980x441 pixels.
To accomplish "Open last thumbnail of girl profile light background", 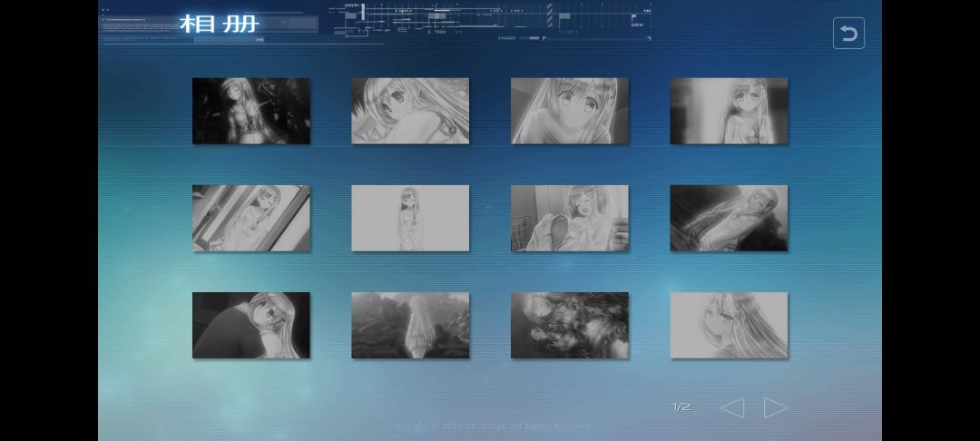I will [x=729, y=326].
